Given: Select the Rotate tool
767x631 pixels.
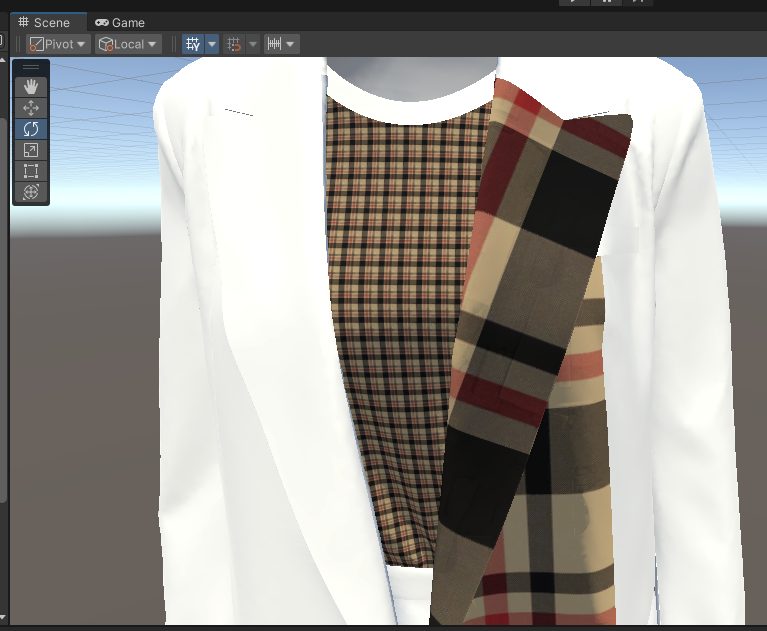Looking at the screenshot, I should click(31, 129).
